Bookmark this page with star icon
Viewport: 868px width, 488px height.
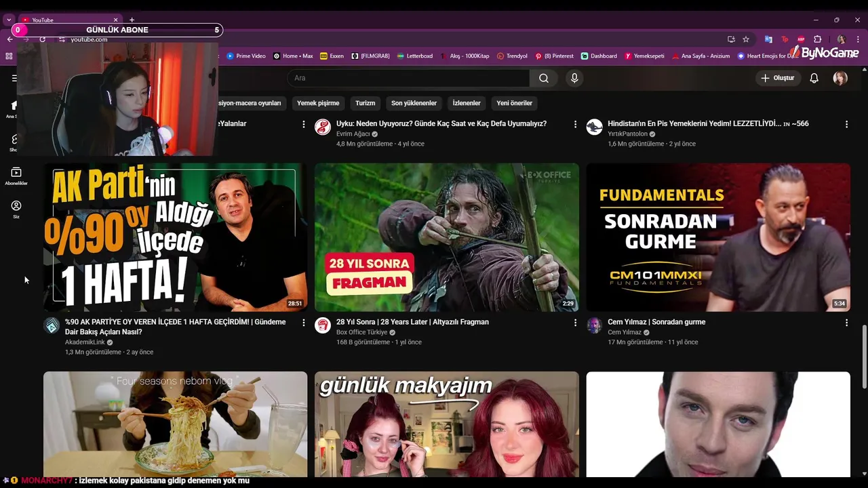click(x=746, y=39)
